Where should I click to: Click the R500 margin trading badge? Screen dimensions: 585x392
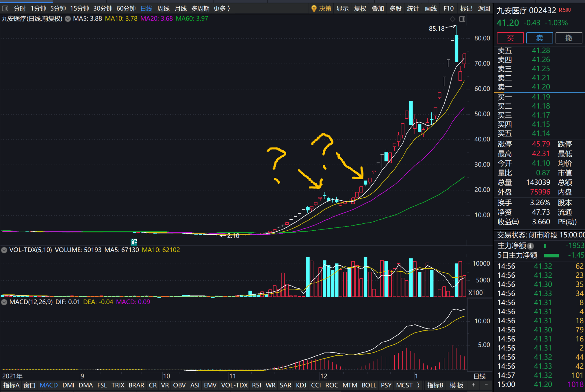pos(564,10)
